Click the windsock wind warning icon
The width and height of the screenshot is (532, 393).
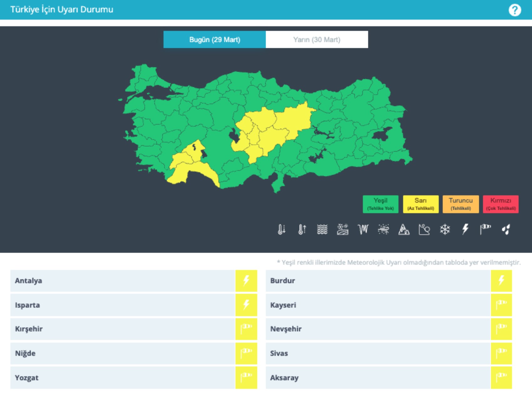point(485,230)
